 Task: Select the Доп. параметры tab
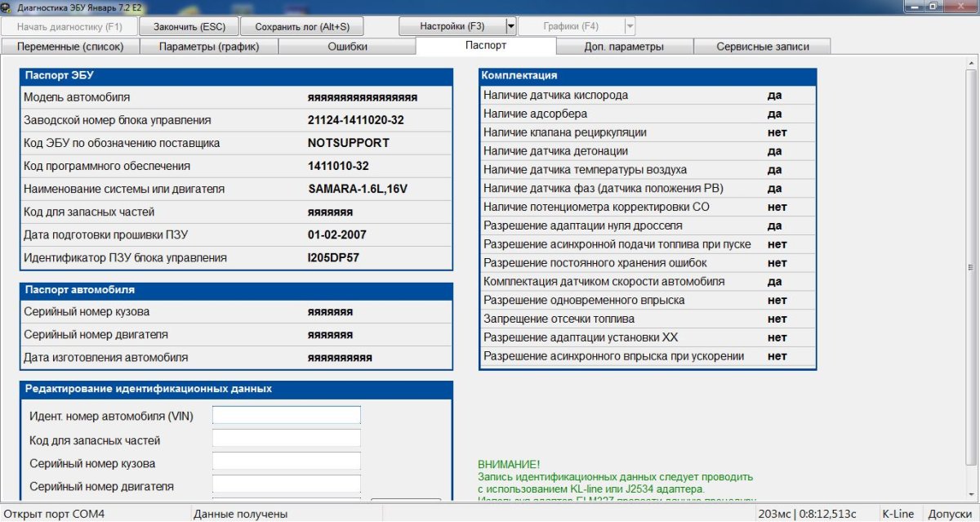click(x=624, y=47)
